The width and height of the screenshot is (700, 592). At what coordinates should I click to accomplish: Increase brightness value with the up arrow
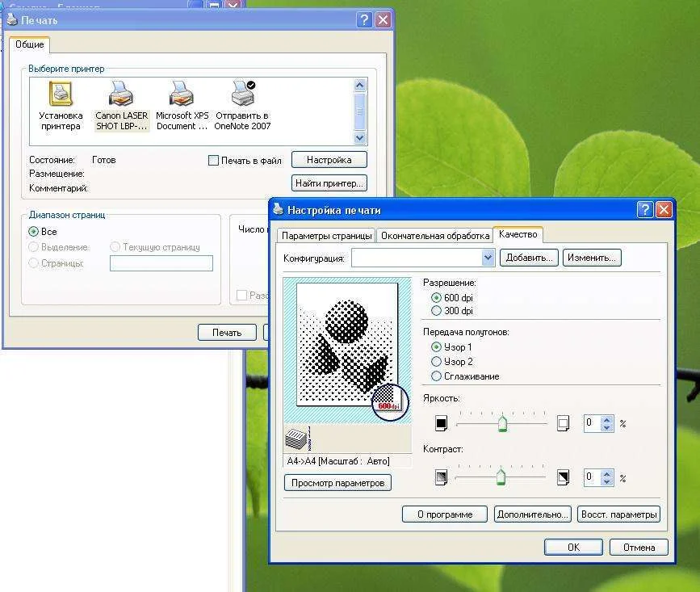click(x=608, y=418)
